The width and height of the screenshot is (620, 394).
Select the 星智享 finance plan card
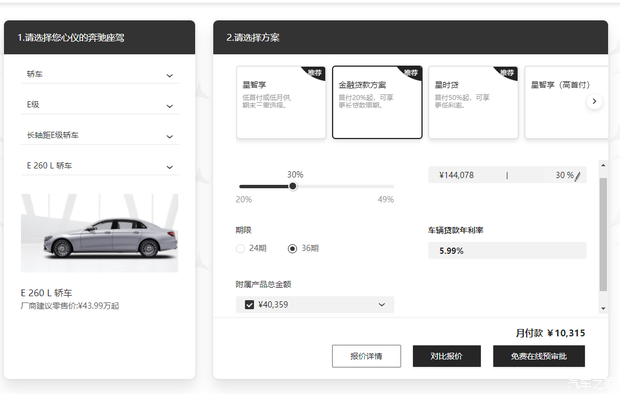(281, 102)
